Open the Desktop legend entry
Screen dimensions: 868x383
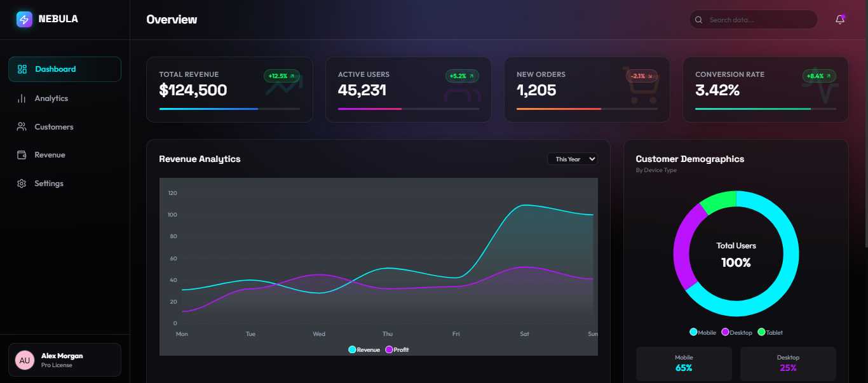(736, 332)
